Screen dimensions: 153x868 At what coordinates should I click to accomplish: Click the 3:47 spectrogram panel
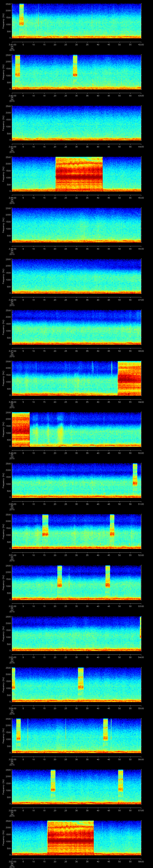(x=76, y=327)
